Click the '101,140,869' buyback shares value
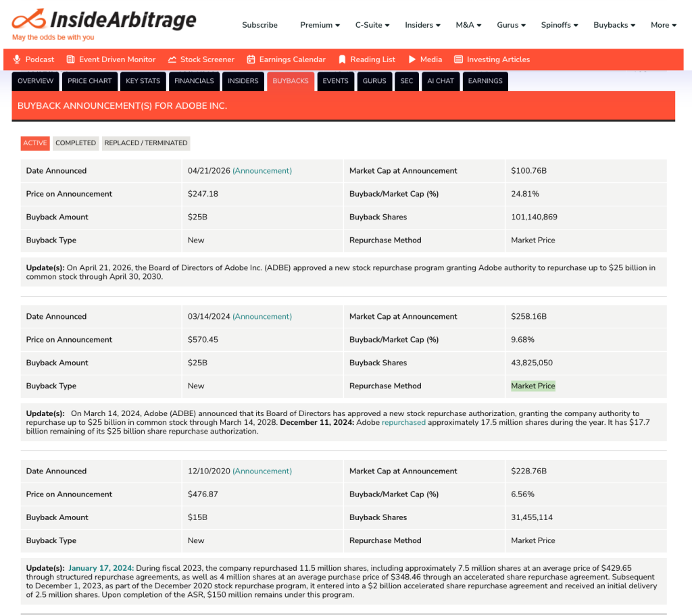Screen dimensions: 692x616 [534, 217]
